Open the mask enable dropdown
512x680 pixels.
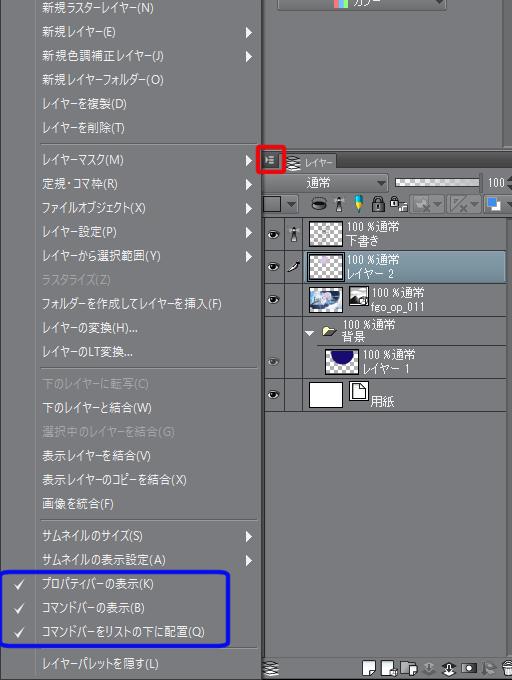437,204
